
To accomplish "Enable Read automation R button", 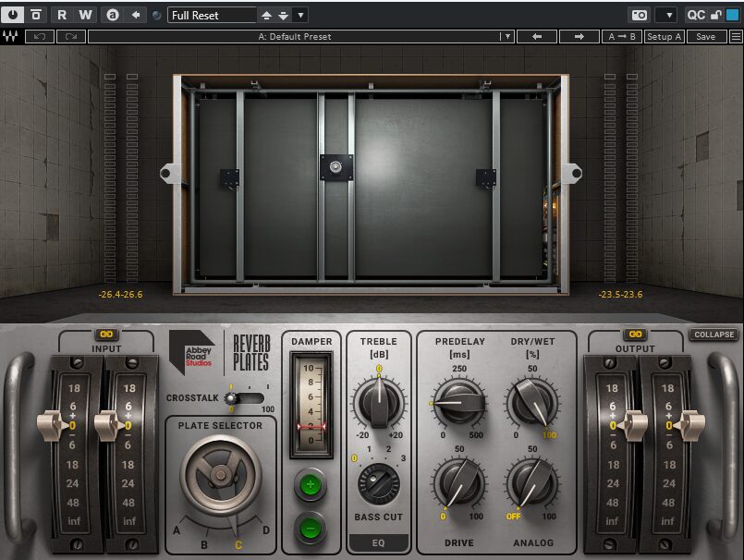I will coord(62,15).
